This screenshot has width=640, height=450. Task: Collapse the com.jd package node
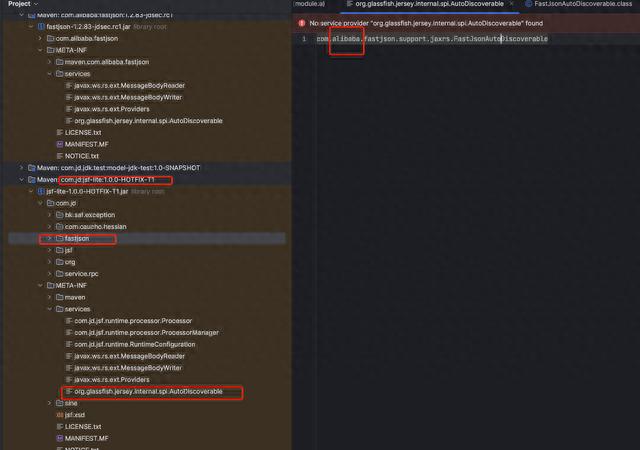point(40,203)
